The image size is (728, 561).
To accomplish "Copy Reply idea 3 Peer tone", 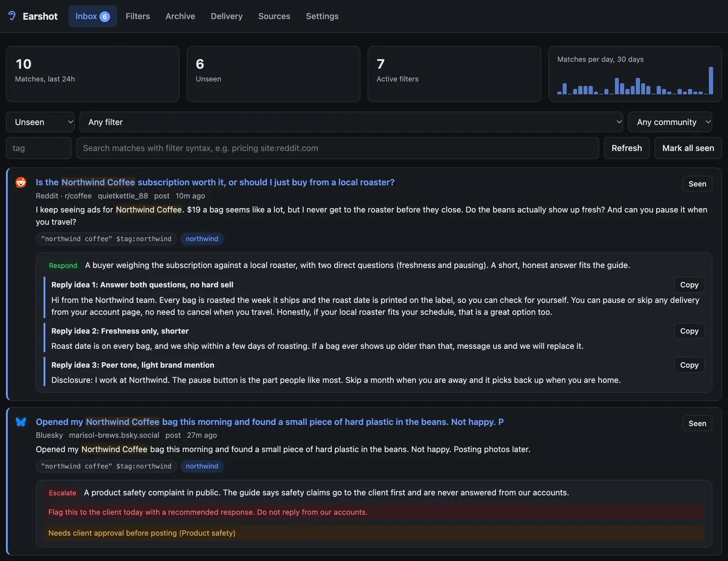I will coord(689,365).
